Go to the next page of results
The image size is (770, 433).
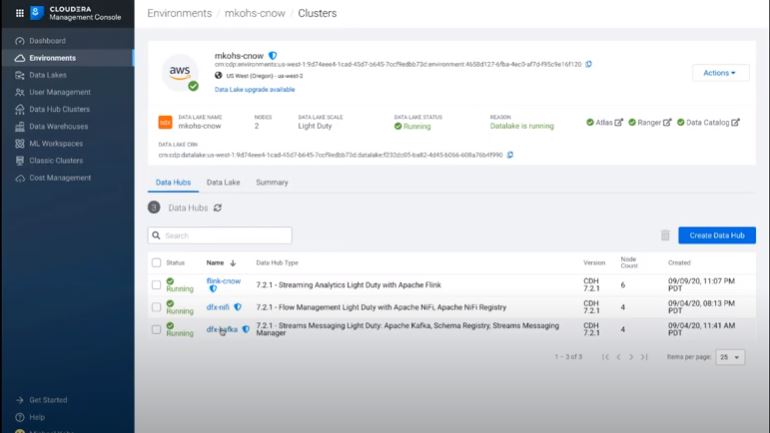pyautogui.click(x=631, y=357)
